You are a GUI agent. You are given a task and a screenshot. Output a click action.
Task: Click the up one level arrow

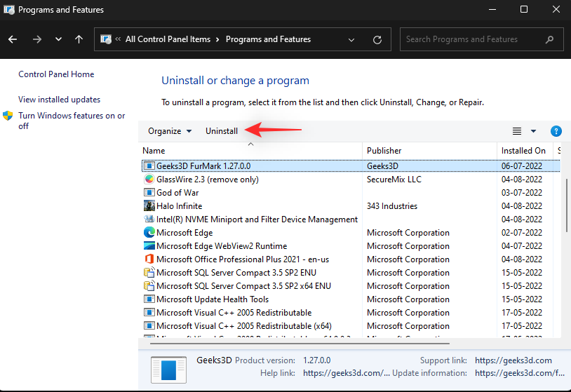click(79, 39)
